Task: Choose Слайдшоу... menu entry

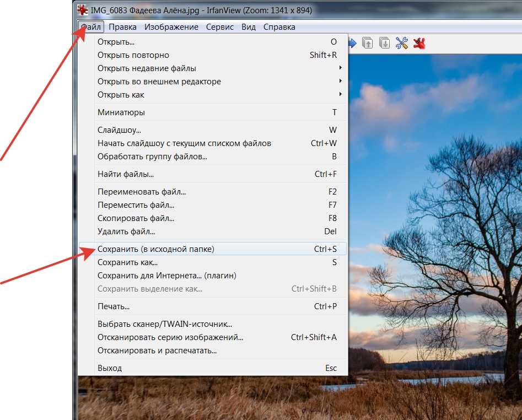Action: [213, 130]
